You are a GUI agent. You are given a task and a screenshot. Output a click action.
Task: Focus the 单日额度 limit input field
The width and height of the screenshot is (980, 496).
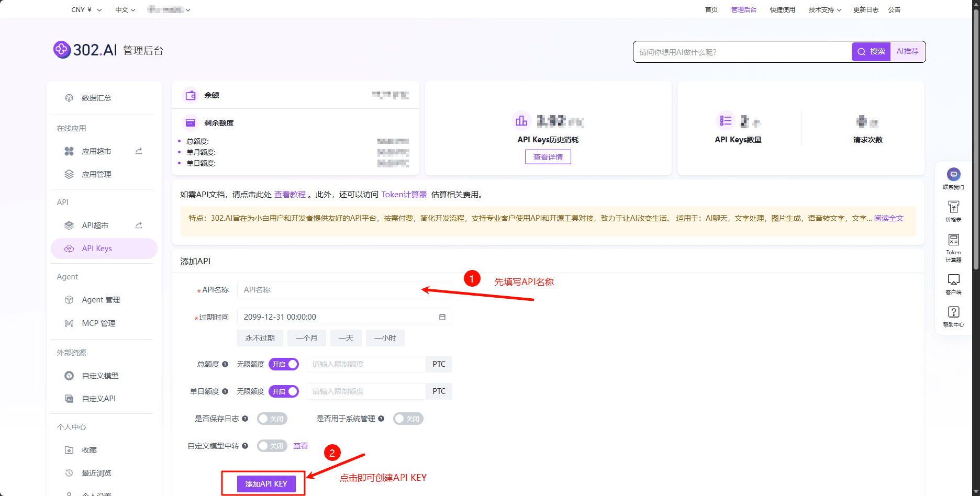pos(365,391)
